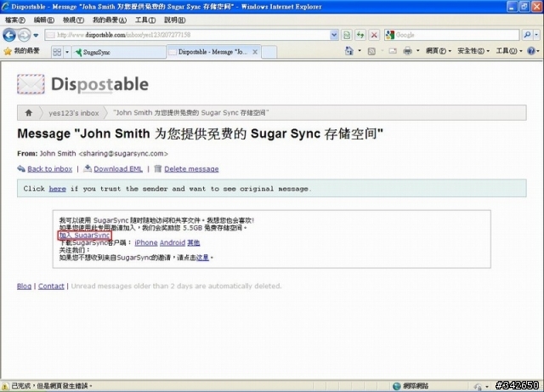Viewport: 544px width, 392px height.
Task: Refresh the page with the green arrows icon
Action: coord(360,35)
